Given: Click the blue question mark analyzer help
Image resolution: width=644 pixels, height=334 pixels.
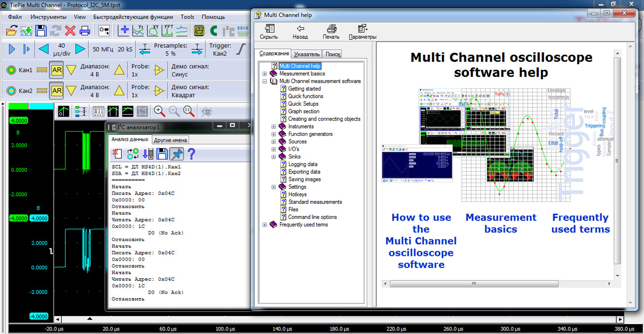Looking at the screenshot, I should (x=191, y=154).
